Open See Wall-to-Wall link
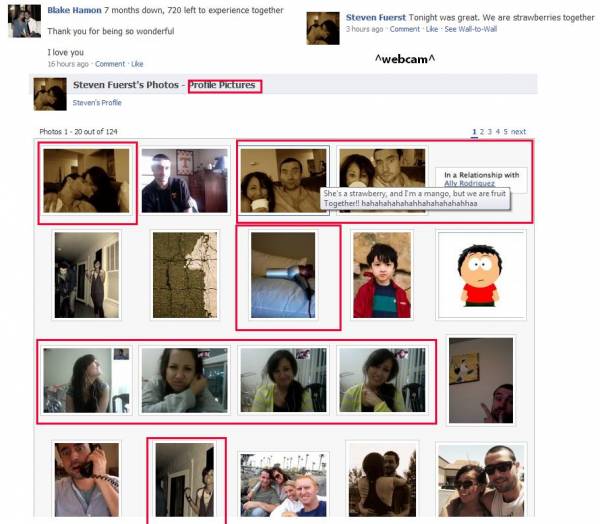 [x=471, y=29]
